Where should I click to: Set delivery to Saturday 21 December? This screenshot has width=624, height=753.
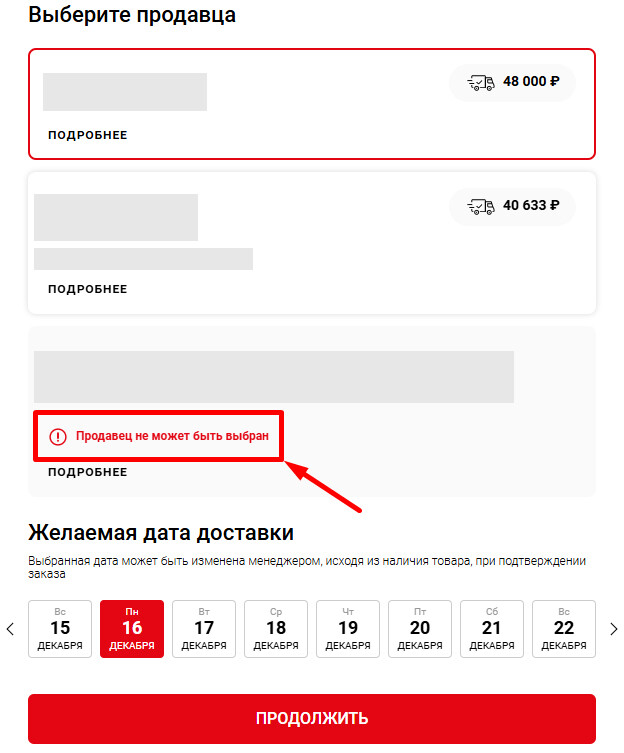pos(492,629)
